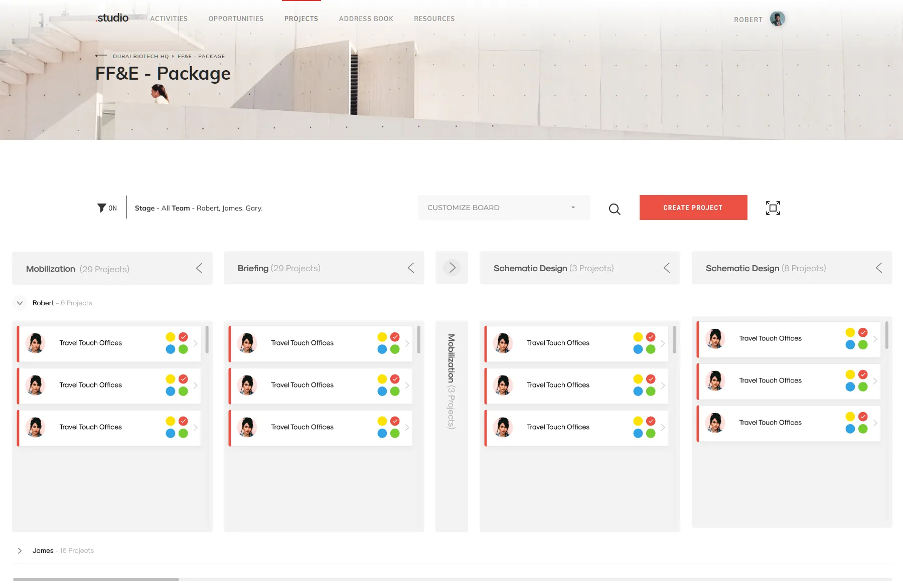Collapse Robert's 6 Projects group
Image resolution: width=903 pixels, height=588 pixels.
tap(20, 303)
